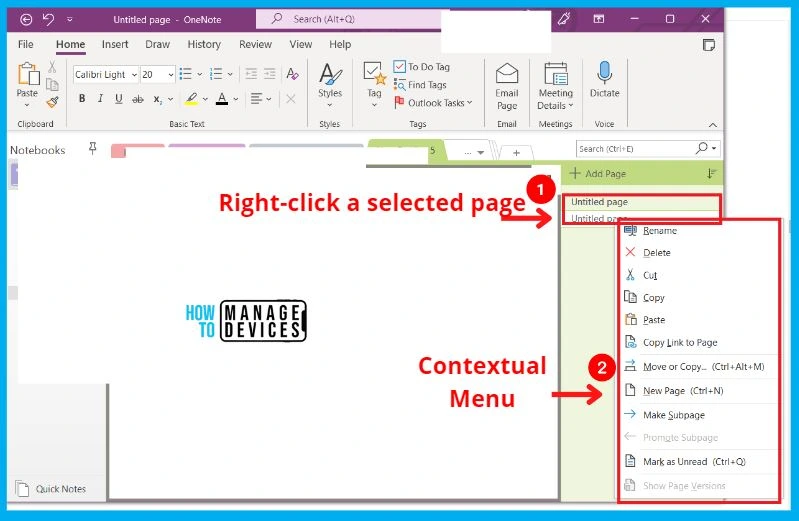Open the Styles gallery
799x521 pixels.
(330, 85)
